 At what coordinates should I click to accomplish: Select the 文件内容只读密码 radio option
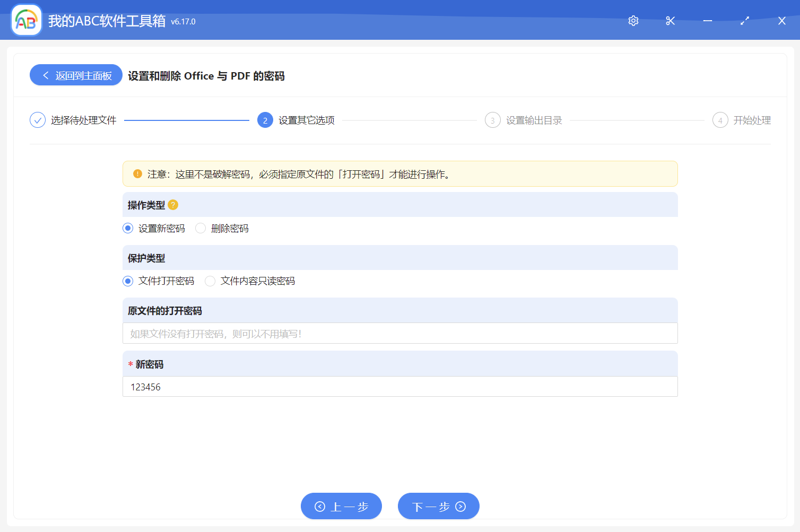(210, 281)
